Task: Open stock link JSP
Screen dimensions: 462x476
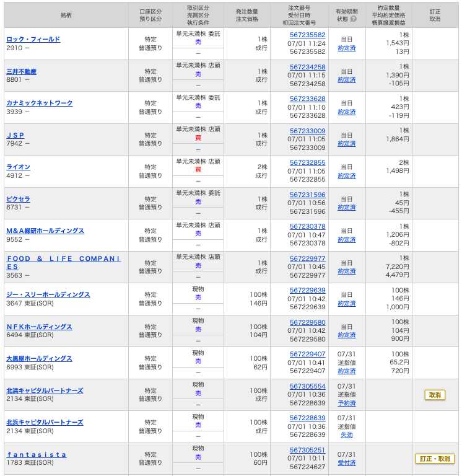Action: pyautogui.click(x=15, y=135)
